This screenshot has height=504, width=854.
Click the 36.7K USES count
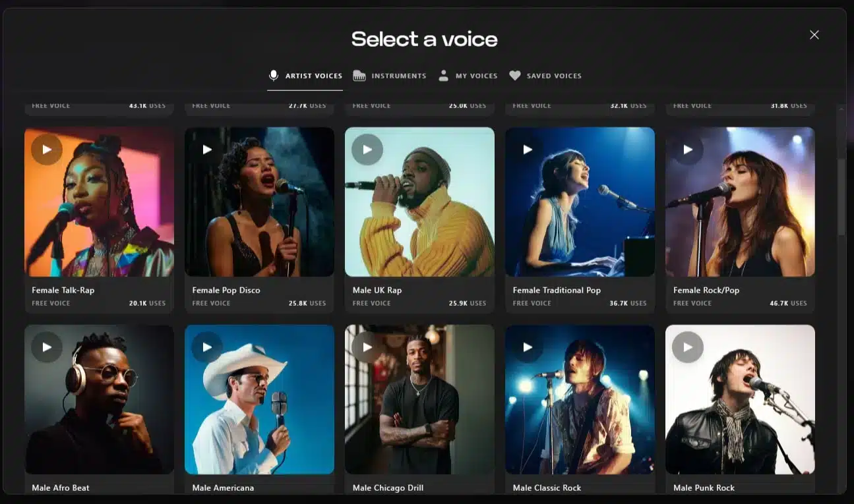[628, 304]
